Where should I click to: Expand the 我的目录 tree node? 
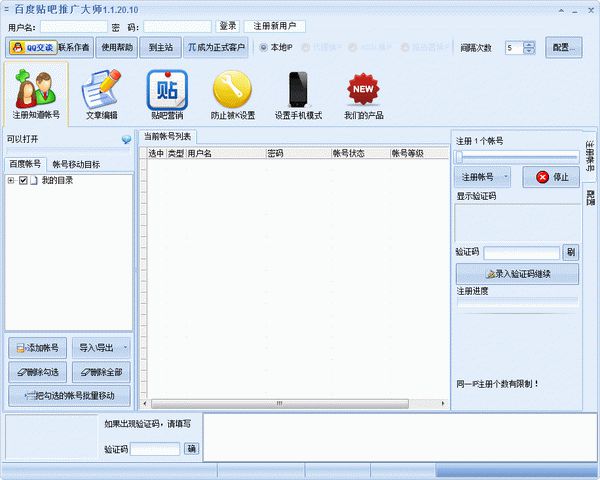[10, 181]
